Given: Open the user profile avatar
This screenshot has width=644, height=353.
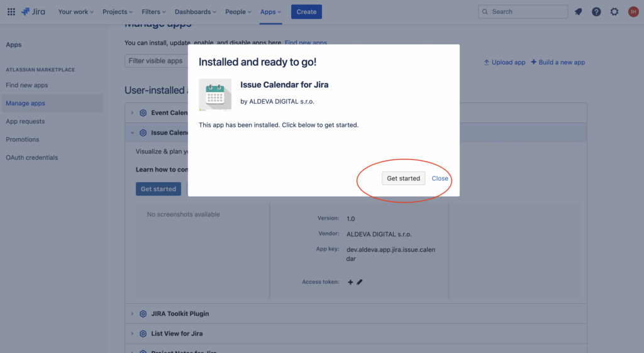Looking at the screenshot, I should click(633, 12).
